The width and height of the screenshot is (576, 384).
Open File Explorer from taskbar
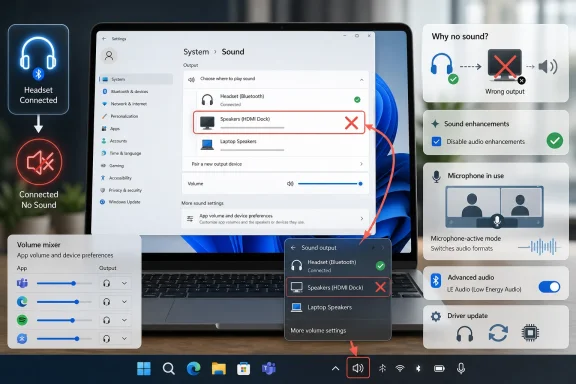pos(219,368)
